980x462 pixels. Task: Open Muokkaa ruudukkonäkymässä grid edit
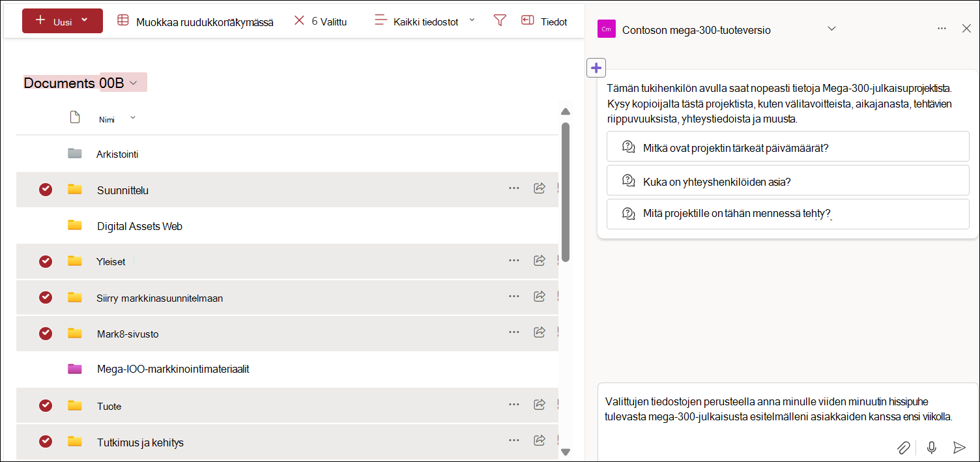click(x=195, y=22)
